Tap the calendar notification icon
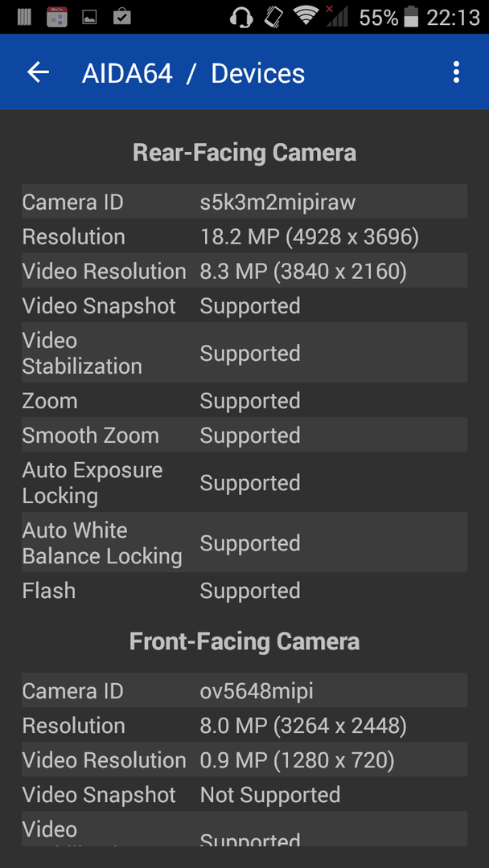 click(56, 17)
